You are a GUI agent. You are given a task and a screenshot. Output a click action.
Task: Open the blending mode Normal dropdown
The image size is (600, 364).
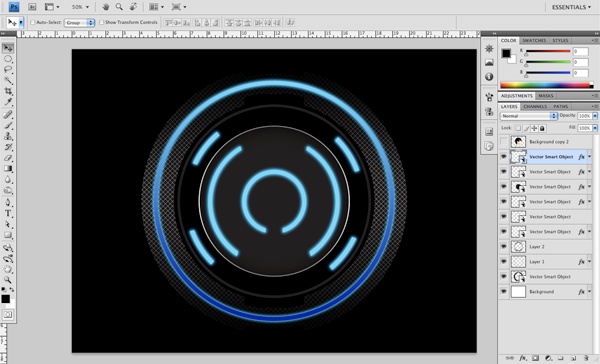tap(528, 116)
